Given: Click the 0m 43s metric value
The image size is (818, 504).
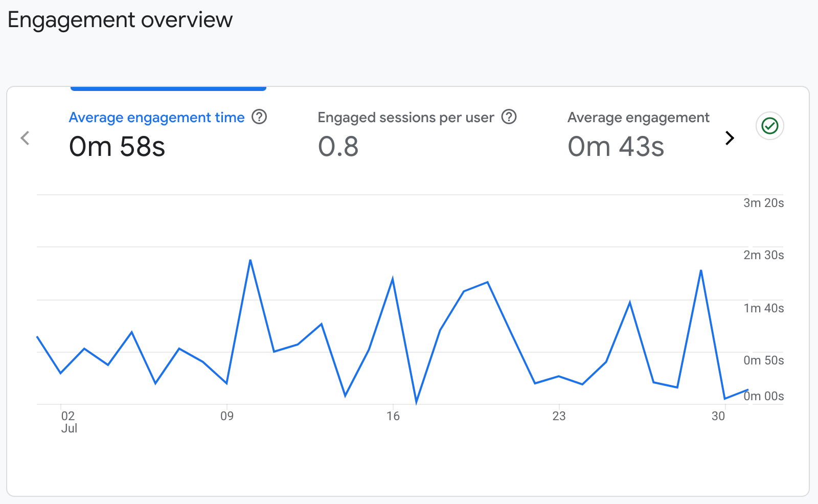Looking at the screenshot, I should (616, 147).
